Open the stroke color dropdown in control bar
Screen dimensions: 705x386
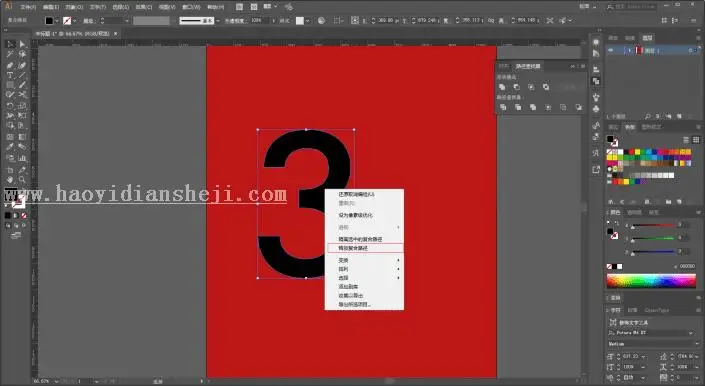75,21
